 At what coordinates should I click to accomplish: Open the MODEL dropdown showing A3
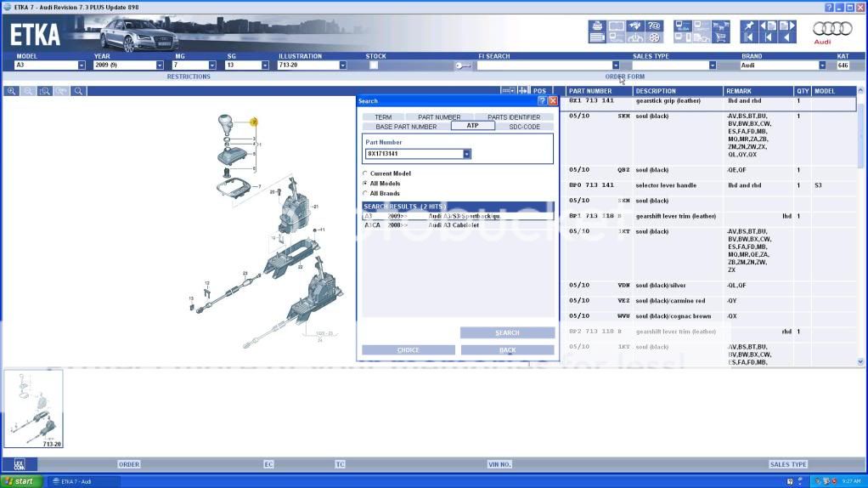(82, 65)
